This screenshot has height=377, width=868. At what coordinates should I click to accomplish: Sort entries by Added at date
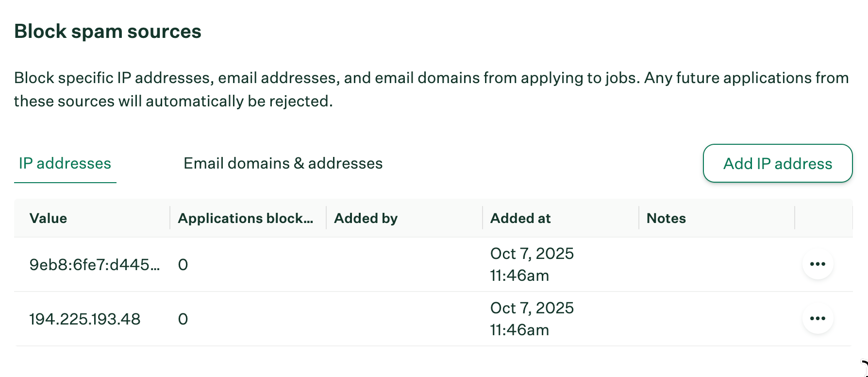519,218
